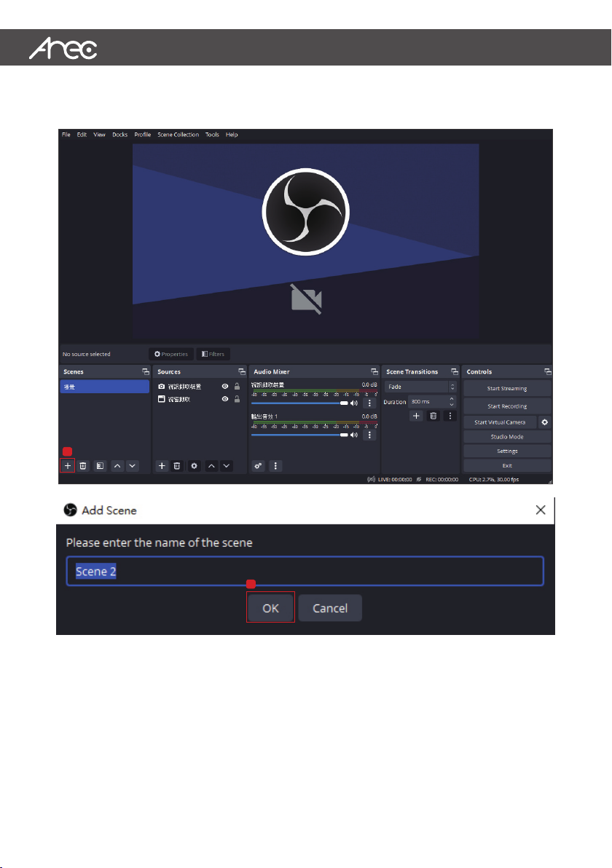Open the Audio Mixer toolbar three-dot menu
The image size is (612, 868).
click(275, 466)
